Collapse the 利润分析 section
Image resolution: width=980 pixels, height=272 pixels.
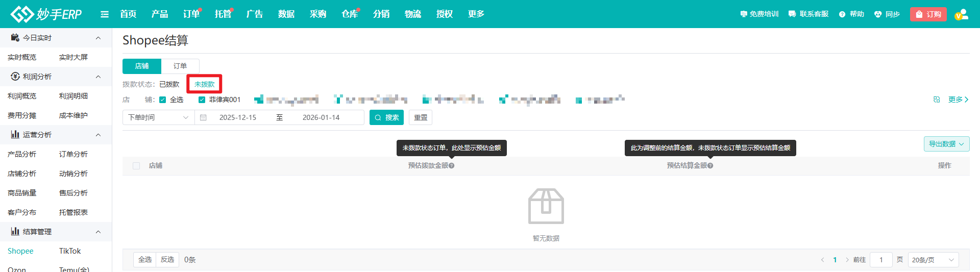pos(98,77)
